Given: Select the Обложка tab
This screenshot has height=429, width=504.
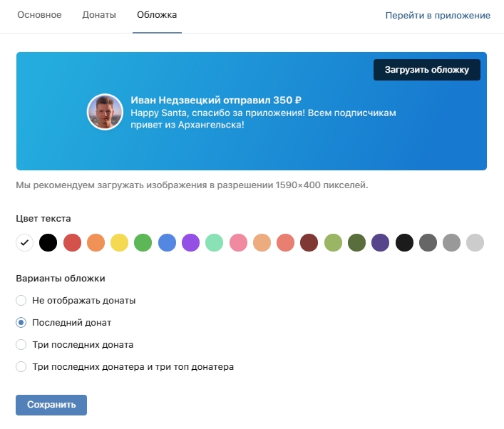Looking at the screenshot, I should click(x=157, y=15).
